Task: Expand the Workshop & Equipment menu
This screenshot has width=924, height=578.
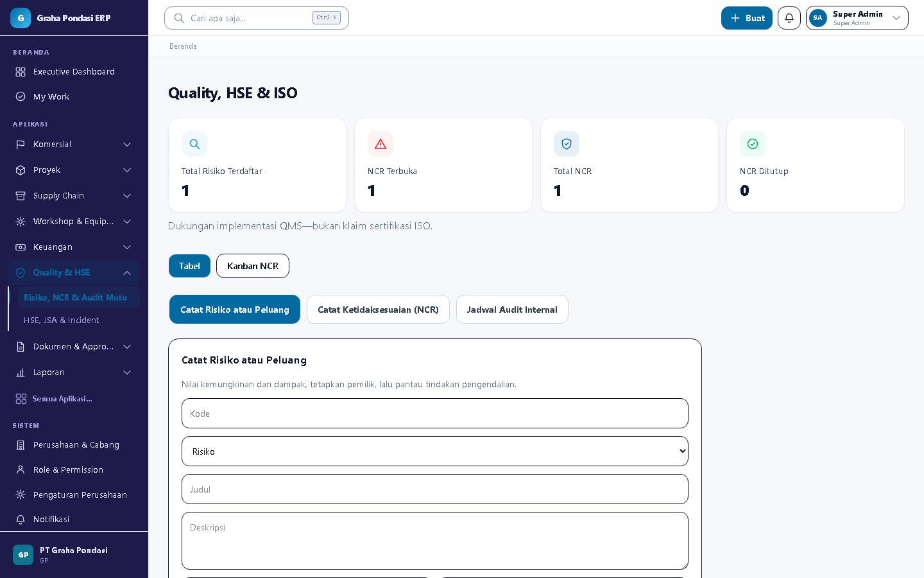Action: click(x=74, y=222)
